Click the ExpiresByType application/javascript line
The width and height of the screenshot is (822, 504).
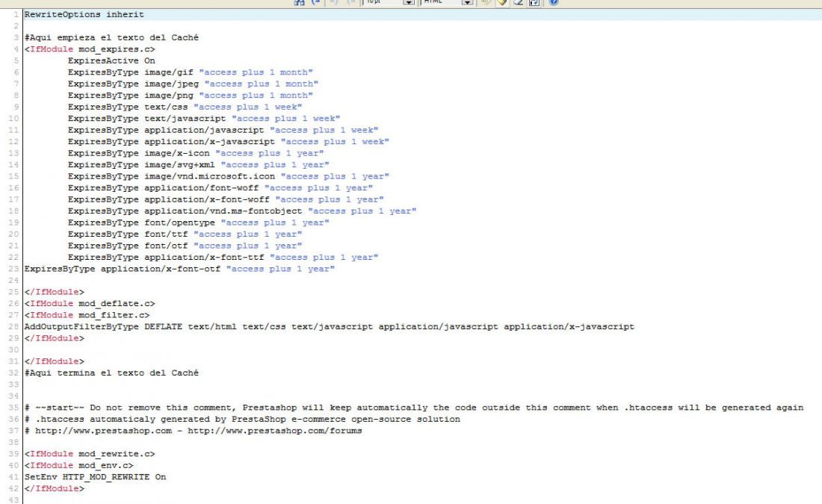(223, 130)
